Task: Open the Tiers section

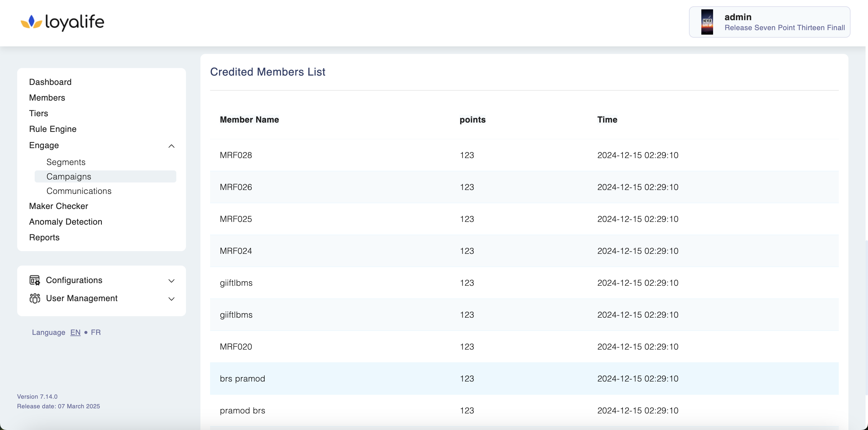Action: [38, 114]
